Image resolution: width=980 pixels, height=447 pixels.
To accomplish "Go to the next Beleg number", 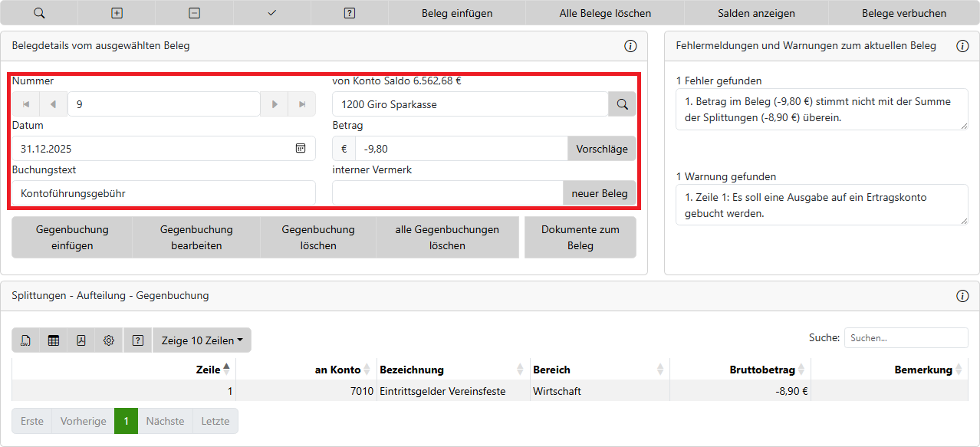I will pos(274,104).
